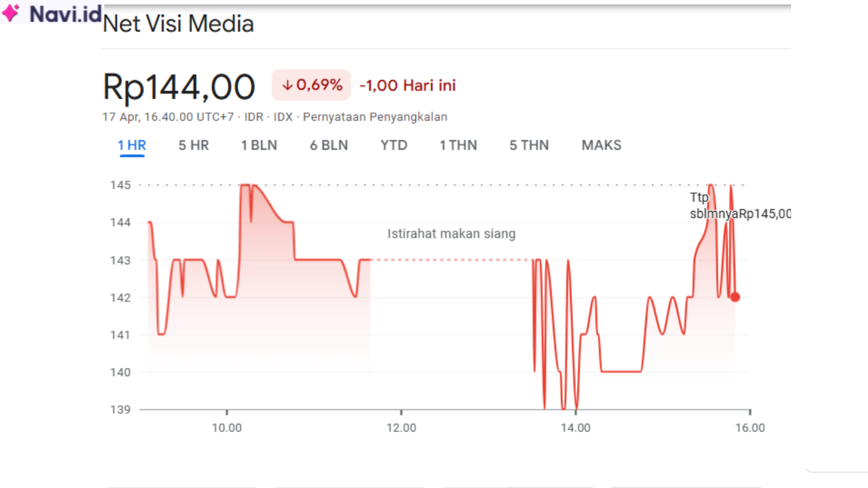Viewport: 868px width, 488px height.
Task: Open the 6 BLN time range
Action: pos(329,145)
